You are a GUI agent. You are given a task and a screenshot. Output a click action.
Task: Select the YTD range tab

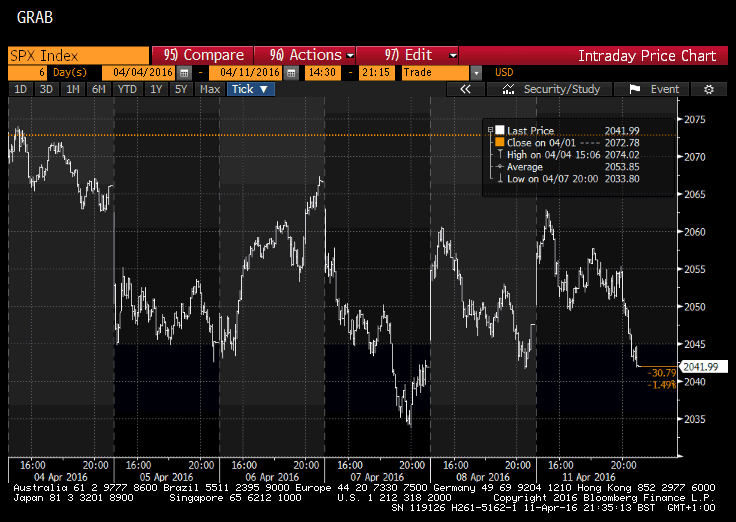[x=127, y=89]
